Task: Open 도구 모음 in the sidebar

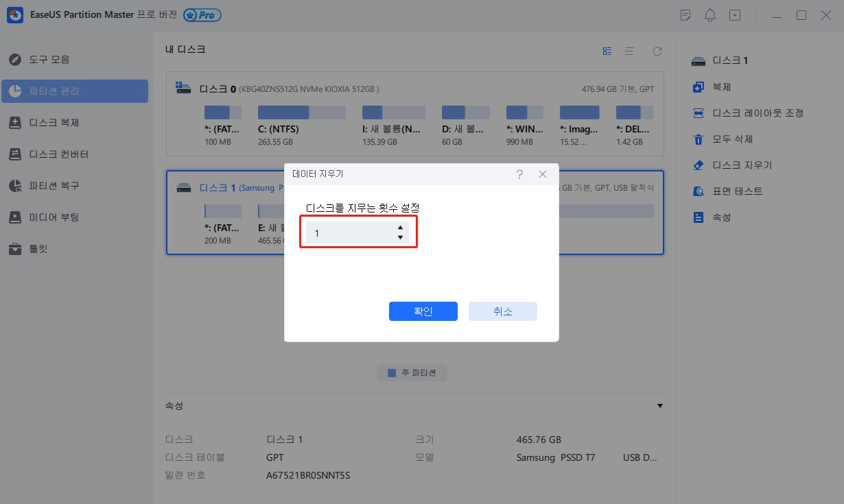Action: (x=49, y=60)
